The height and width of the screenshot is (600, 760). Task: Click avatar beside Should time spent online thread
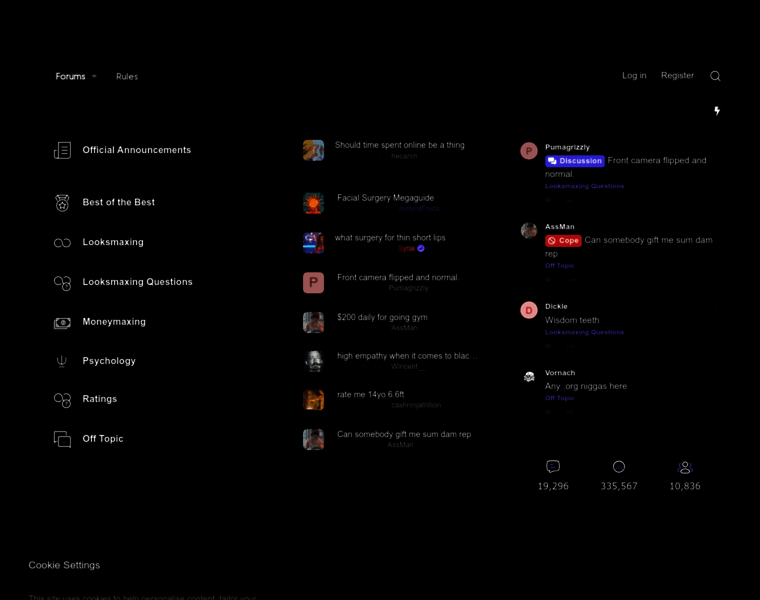coord(314,150)
